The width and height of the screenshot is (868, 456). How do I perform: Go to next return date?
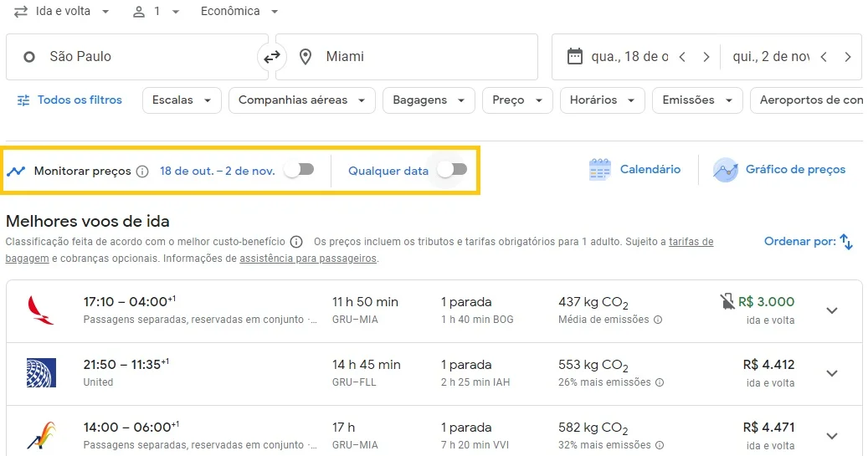[848, 57]
